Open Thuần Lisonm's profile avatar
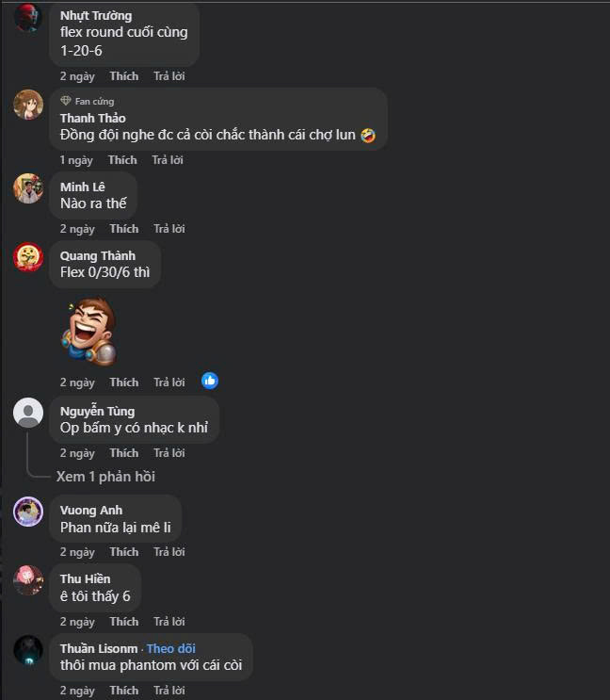The image size is (610, 700). [x=28, y=650]
